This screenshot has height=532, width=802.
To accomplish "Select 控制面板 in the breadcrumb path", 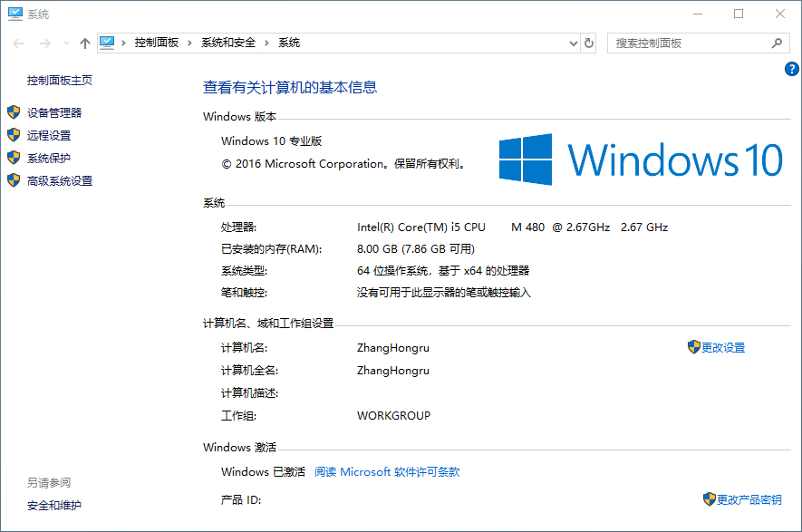I will 156,43.
